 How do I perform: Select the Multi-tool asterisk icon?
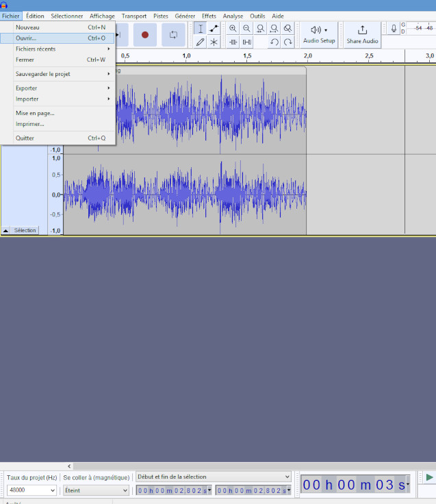[x=214, y=42]
